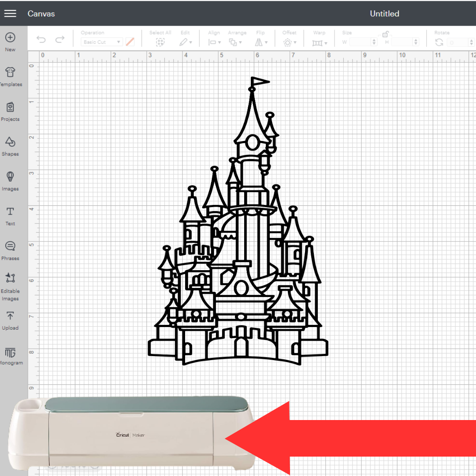Viewport: 476px width, 476px height.
Task: Open the hamburger menu
Action: [10, 14]
